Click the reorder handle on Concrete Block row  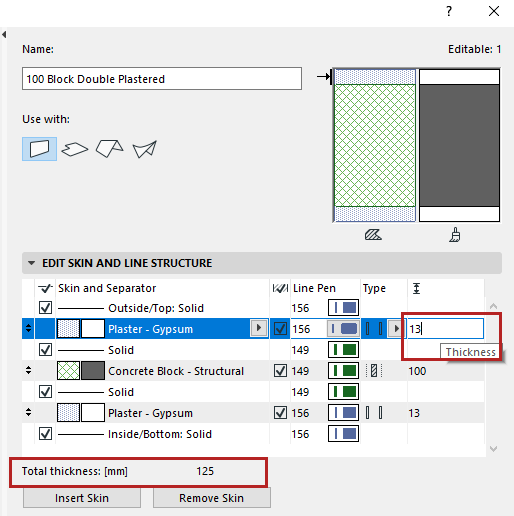[28, 370]
